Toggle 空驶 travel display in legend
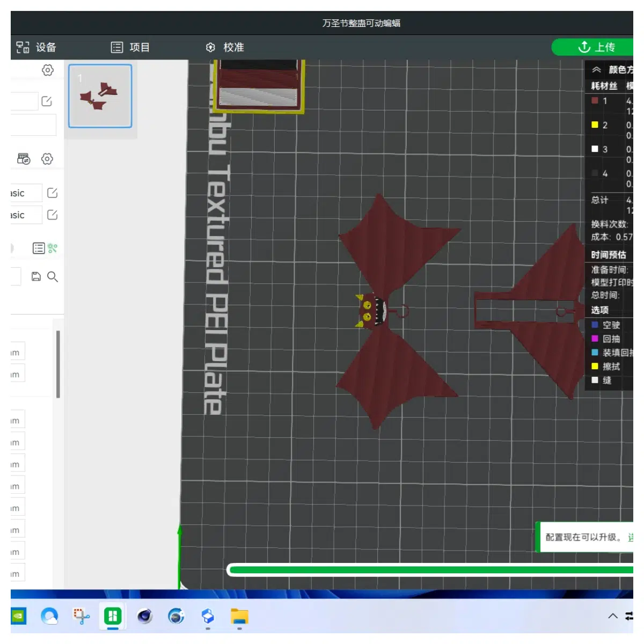 click(605, 325)
